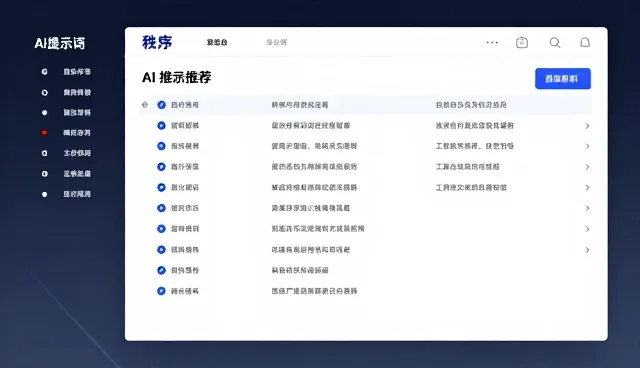Click the second sidebar bullet icon
Screen dimensions: 640x368
(x=44, y=93)
